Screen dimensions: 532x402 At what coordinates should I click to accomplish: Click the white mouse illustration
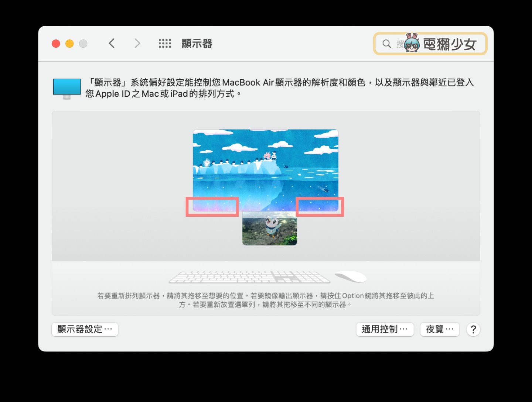point(350,276)
